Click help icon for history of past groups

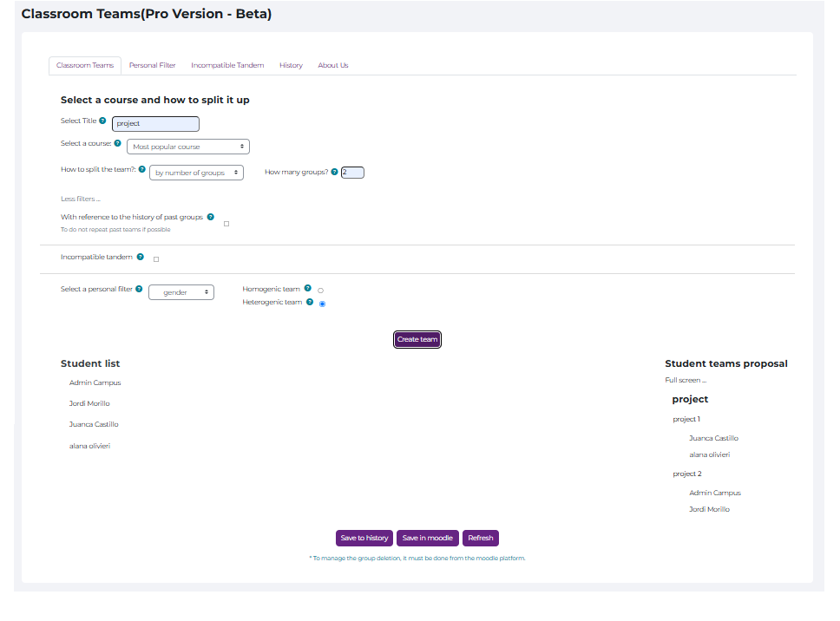pos(210,217)
